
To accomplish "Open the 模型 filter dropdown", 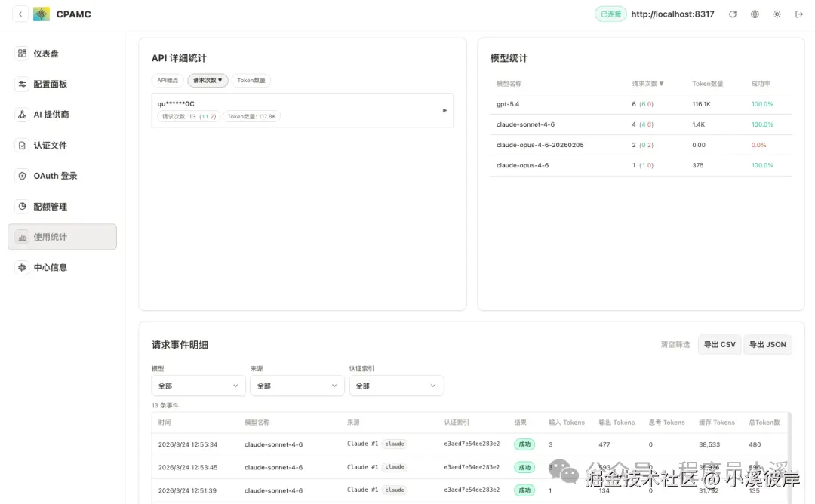I will [198, 386].
